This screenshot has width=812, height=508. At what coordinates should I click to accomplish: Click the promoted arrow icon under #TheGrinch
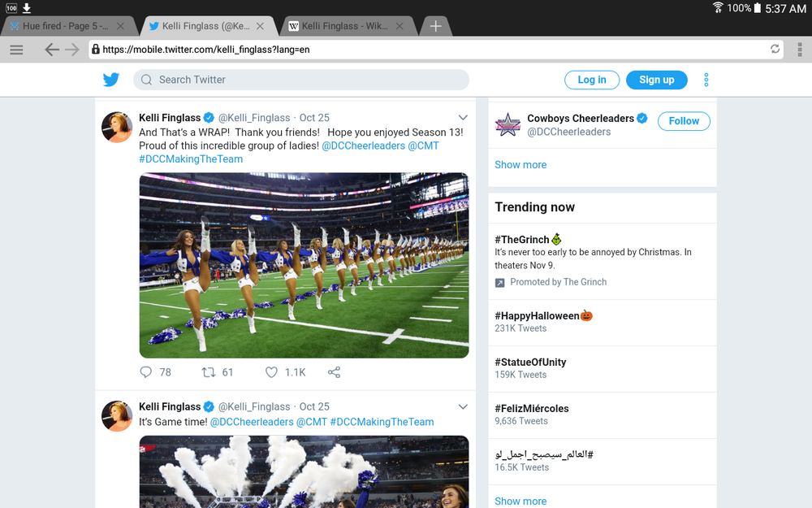click(x=499, y=283)
